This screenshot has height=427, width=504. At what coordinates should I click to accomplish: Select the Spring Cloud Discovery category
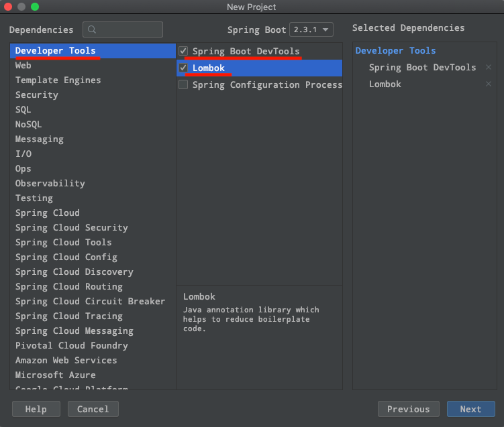93,272
